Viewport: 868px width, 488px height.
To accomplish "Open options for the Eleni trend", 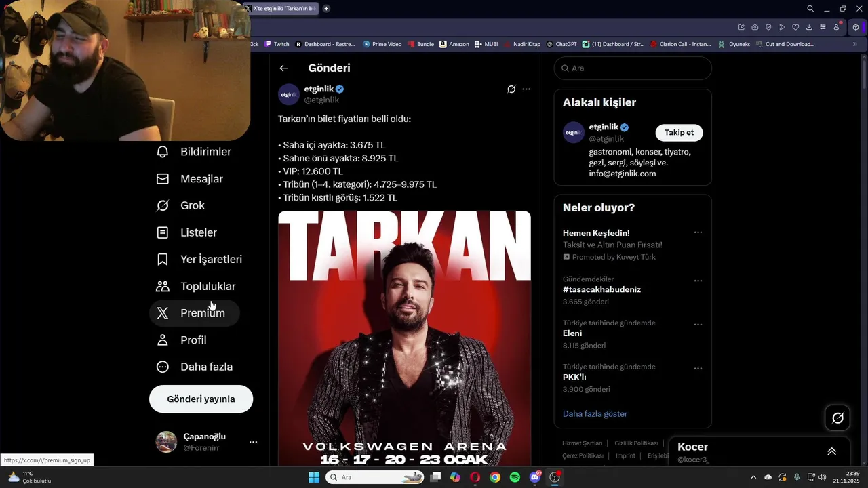I will [x=698, y=325].
